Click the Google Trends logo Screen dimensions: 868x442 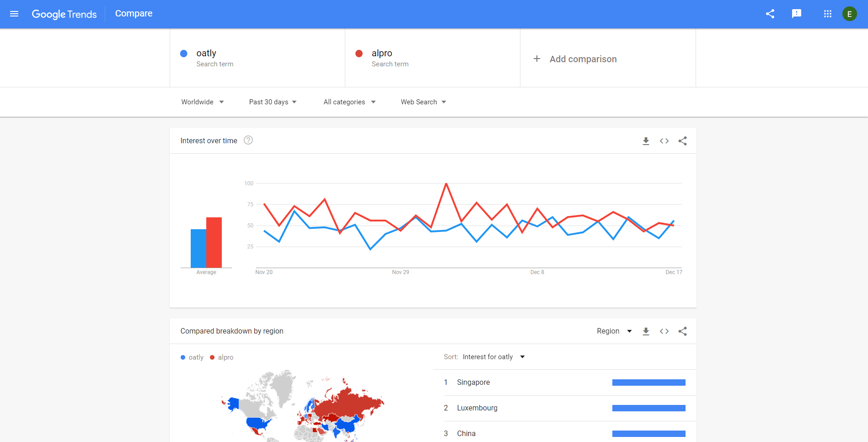pos(64,14)
